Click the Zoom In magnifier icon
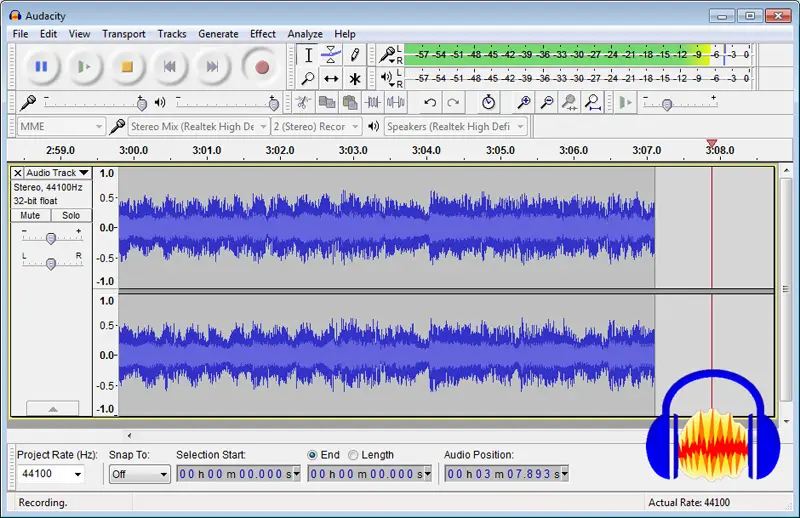This screenshot has width=800, height=518. pos(523,102)
